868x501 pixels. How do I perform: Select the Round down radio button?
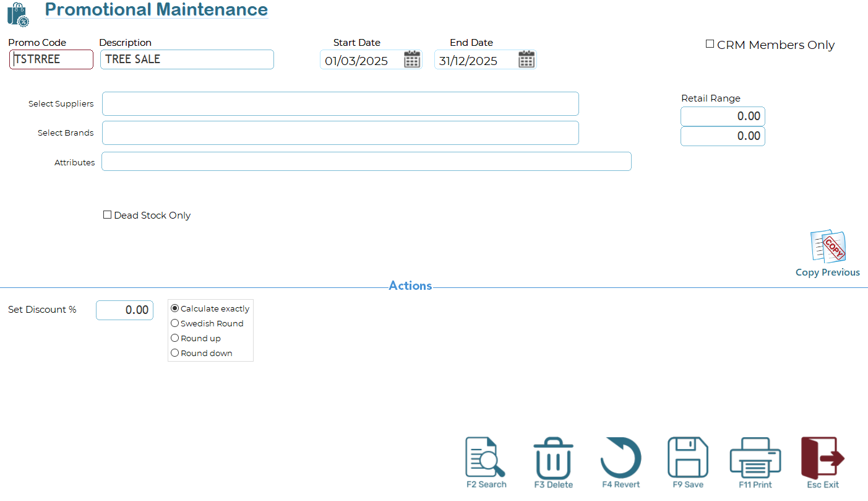(175, 353)
